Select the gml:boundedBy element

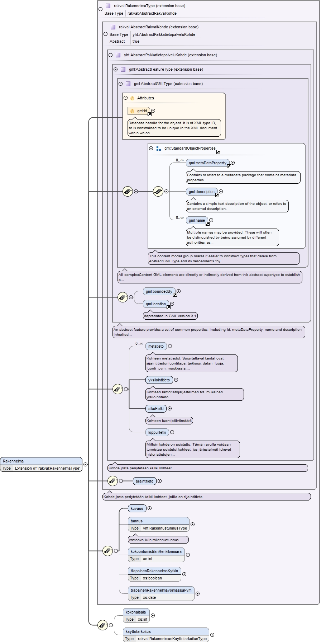coord(159,291)
